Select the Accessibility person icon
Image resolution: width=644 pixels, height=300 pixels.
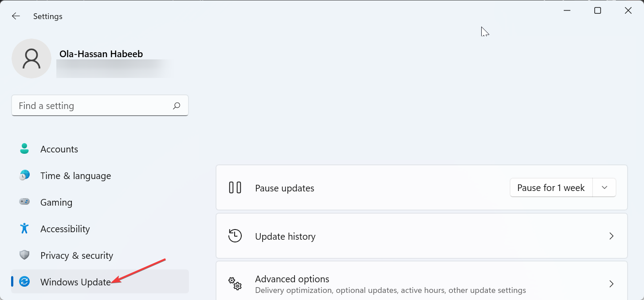24,229
